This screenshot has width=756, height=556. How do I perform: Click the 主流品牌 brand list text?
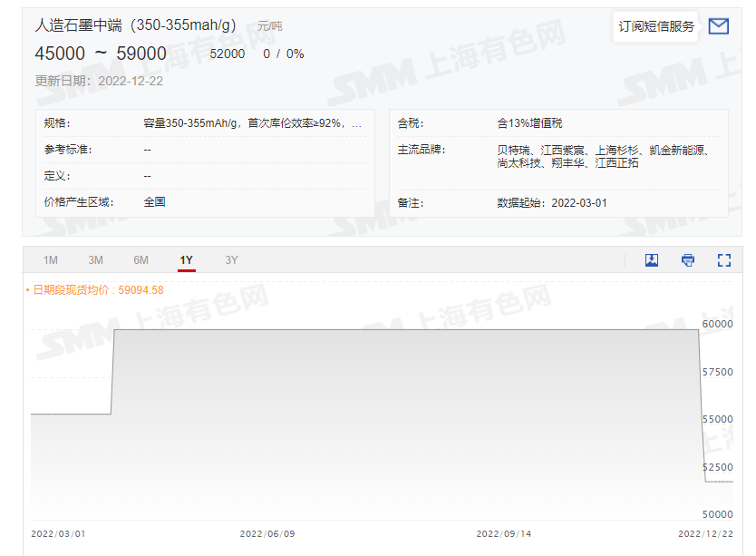[602, 156]
